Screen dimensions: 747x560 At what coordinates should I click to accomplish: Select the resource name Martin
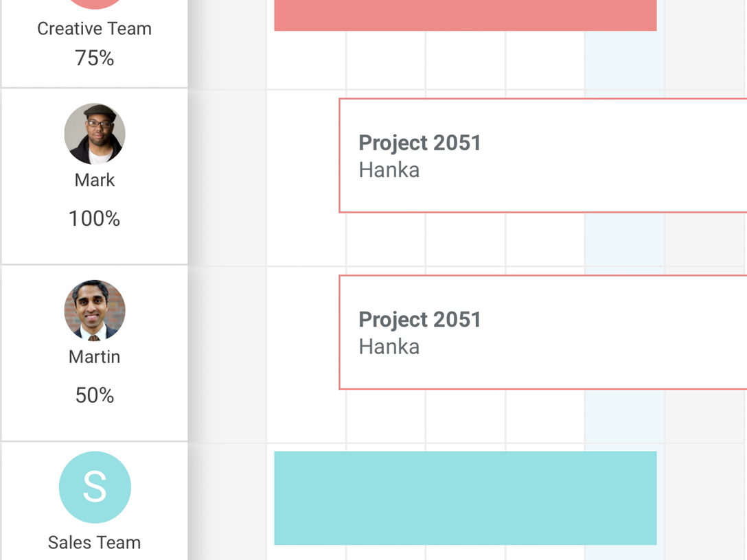[95, 357]
